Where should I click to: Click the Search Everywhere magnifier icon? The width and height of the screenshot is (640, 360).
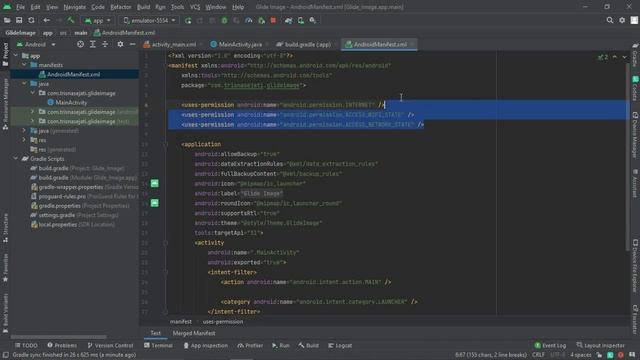[x=610, y=20]
